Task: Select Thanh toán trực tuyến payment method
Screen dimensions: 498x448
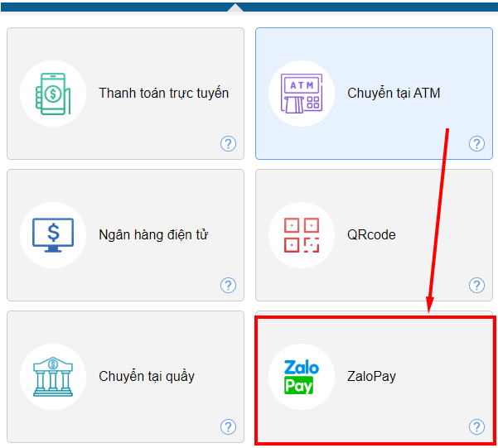Action: (x=163, y=93)
